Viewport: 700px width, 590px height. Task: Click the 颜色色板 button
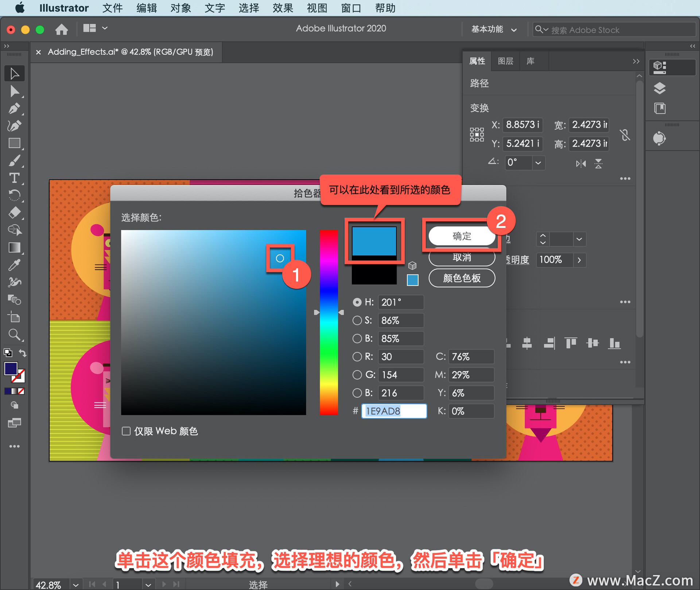462,278
